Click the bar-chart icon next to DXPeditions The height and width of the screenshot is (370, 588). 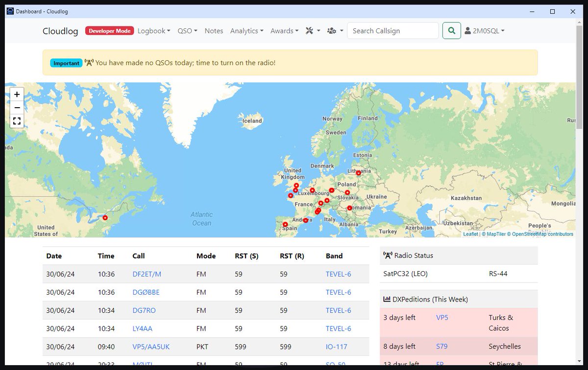(388, 299)
